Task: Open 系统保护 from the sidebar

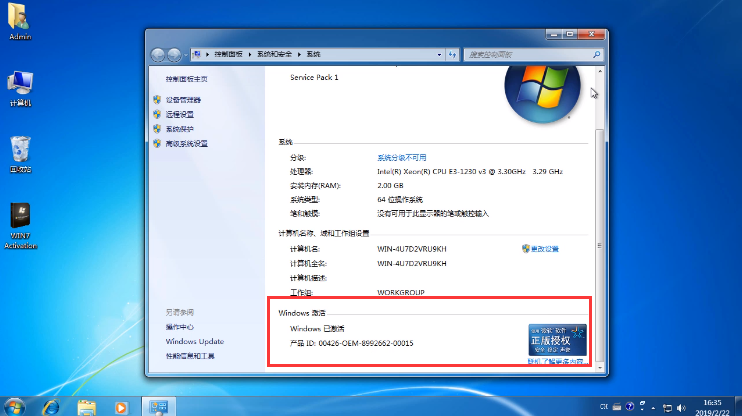Action: tap(180, 129)
